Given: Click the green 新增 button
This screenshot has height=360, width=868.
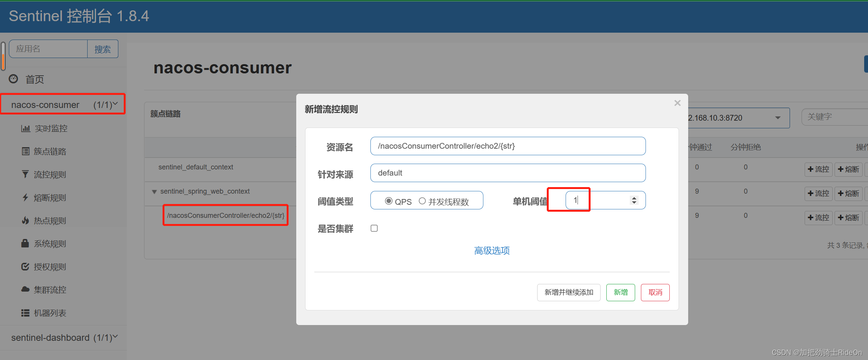Looking at the screenshot, I should pyautogui.click(x=621, y=292).
